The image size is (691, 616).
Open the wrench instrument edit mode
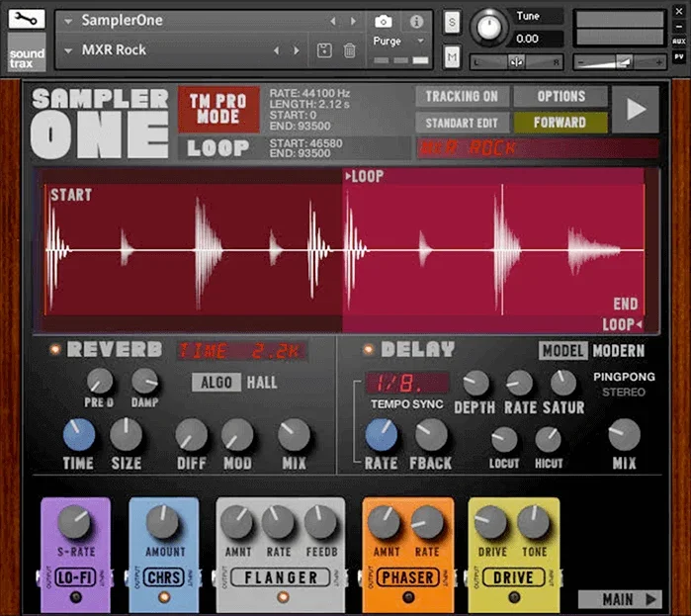coord(27,19)
